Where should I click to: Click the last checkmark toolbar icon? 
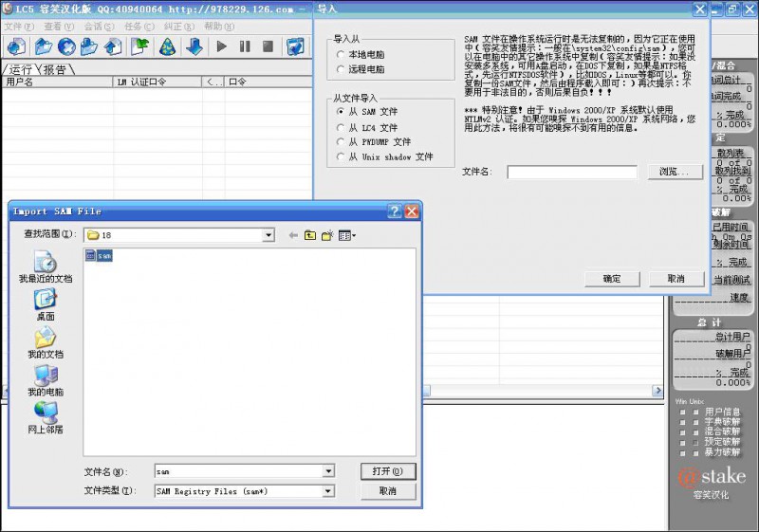point(295,46)
